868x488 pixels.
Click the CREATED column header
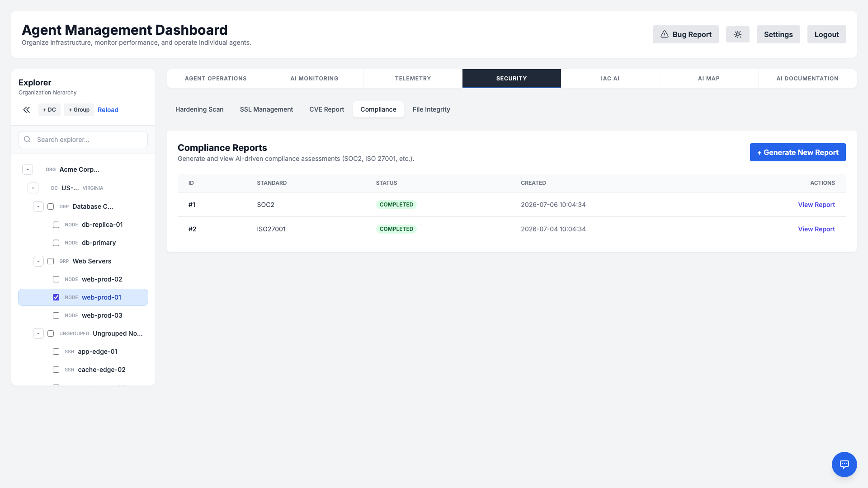tap(533, 183)
